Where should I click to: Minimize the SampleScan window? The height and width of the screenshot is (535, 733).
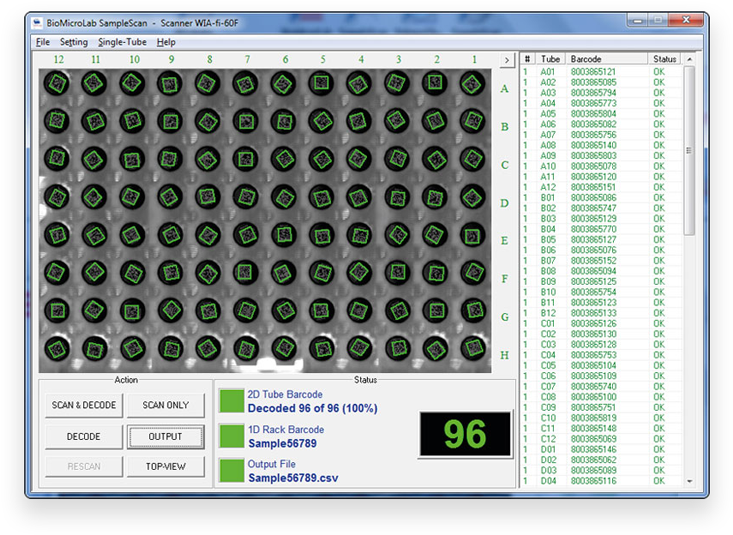click(x=637, y=20)
